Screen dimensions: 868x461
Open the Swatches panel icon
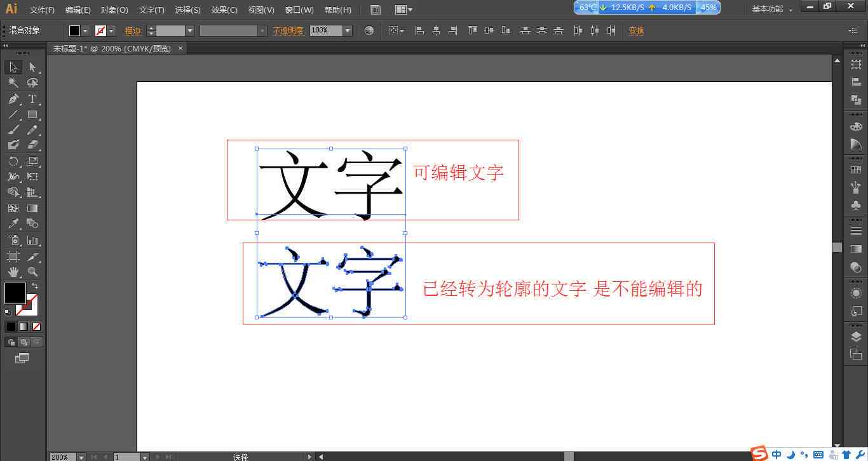(856, 170)
